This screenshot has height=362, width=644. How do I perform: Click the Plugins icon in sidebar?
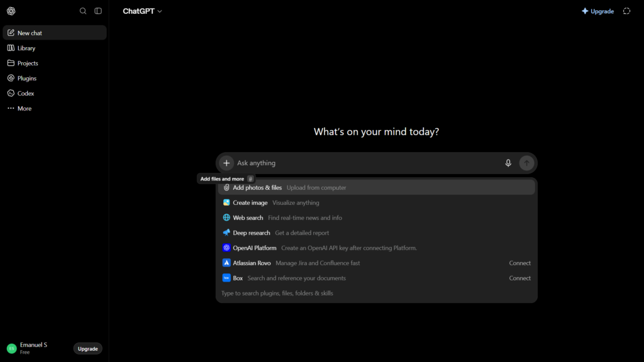pos(11,78)
